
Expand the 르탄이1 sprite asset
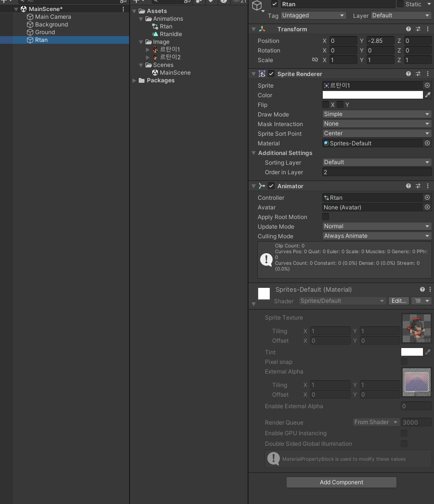[x=148, y=50]
